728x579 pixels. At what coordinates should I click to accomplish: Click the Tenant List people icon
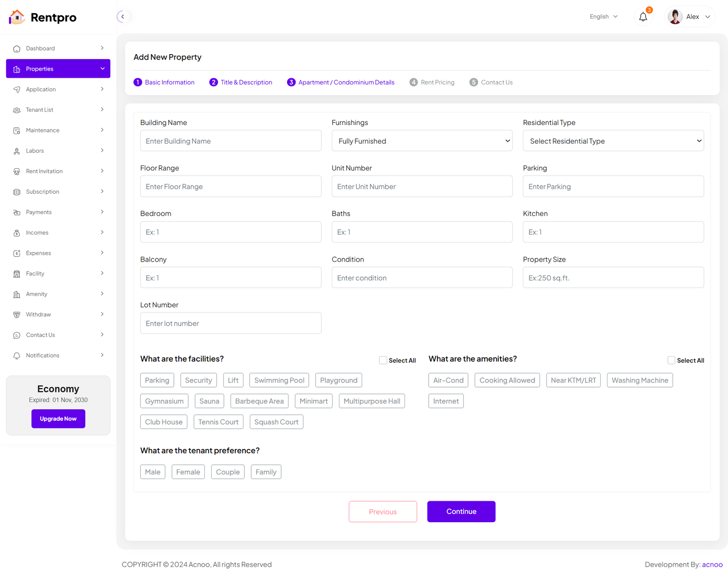(17, 110)
